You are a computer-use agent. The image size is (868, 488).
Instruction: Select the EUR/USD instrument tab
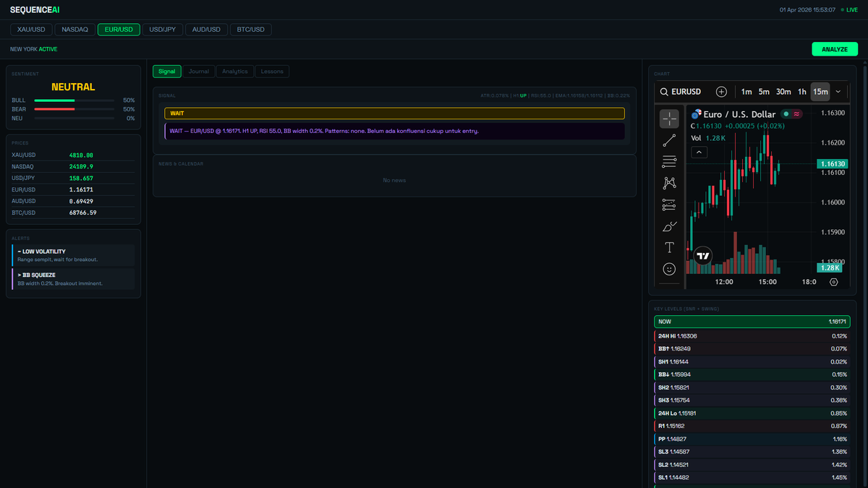tap(119, 30)
